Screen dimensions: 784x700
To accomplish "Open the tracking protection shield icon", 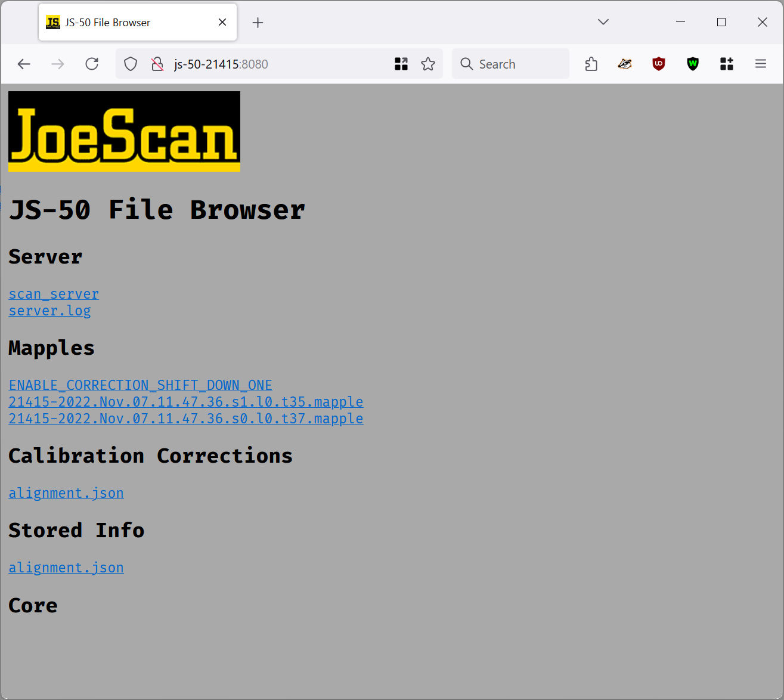I will 131,64.
